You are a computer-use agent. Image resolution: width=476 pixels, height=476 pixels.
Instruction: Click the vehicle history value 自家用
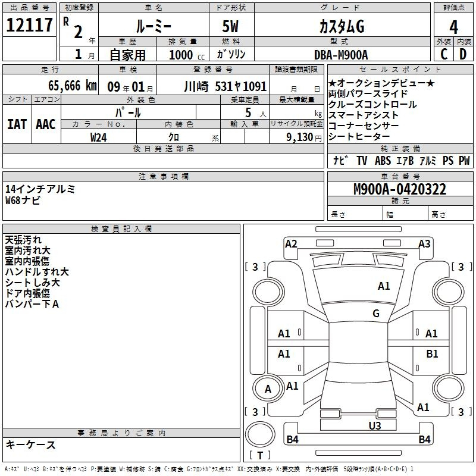click(127, 55)
